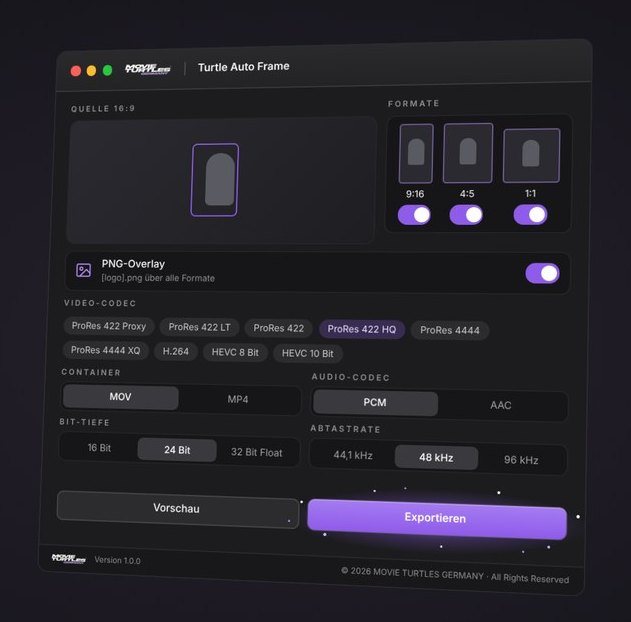Viewport: 631px width, 622px height.
Task: Choose 32 Bit Float depth
Action: [x=257, y=453]
